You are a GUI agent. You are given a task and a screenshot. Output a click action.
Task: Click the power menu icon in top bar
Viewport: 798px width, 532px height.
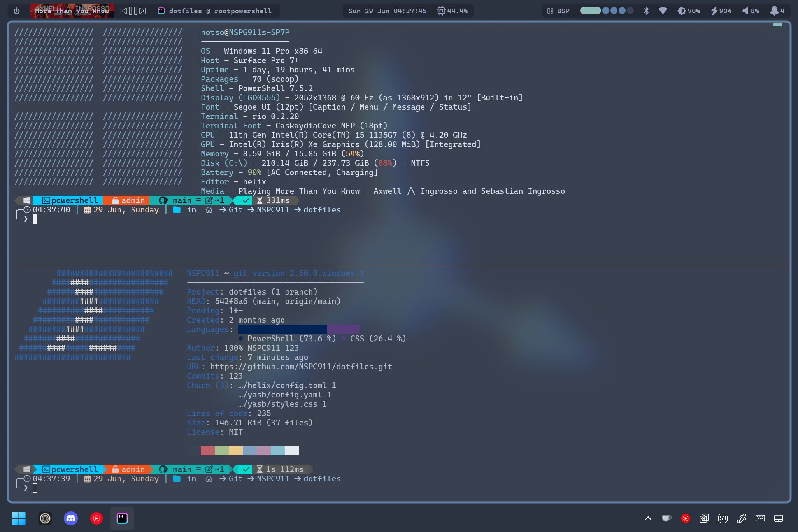pos(16,11)
